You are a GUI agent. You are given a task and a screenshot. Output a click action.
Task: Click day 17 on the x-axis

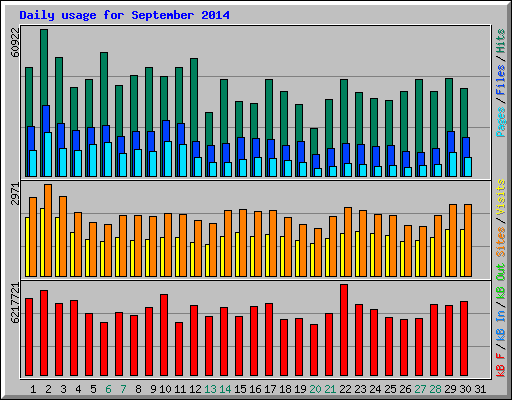click(x=270, y=389)
